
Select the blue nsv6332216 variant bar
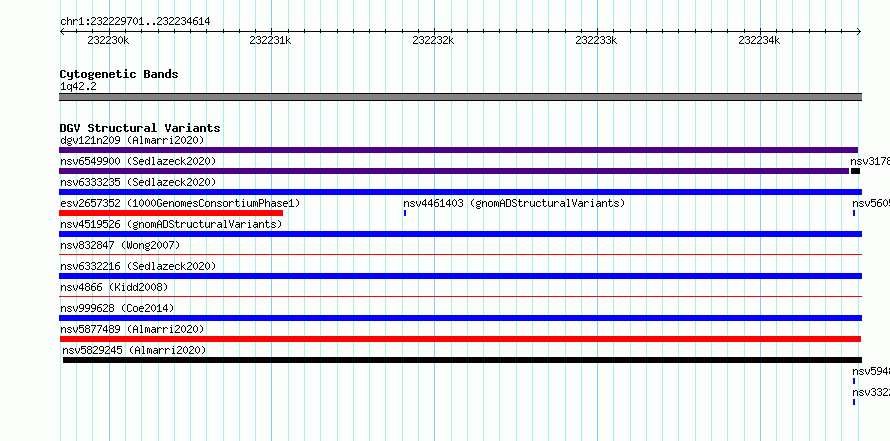point(460,276)
